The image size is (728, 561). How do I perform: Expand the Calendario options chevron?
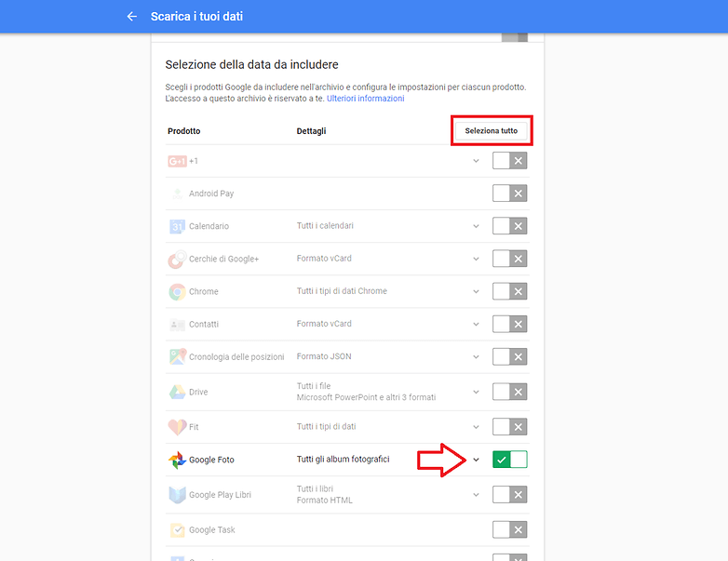[476, 226]
